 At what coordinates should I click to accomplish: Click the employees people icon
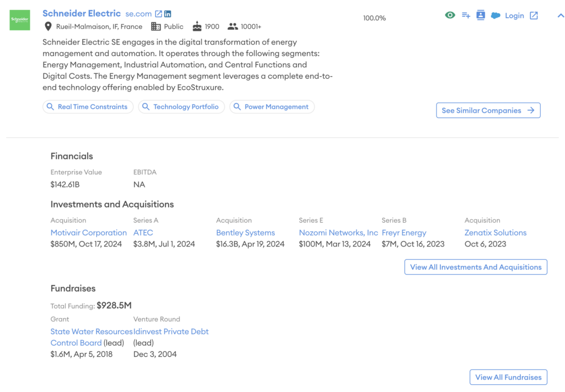click(x=232, y=26)
